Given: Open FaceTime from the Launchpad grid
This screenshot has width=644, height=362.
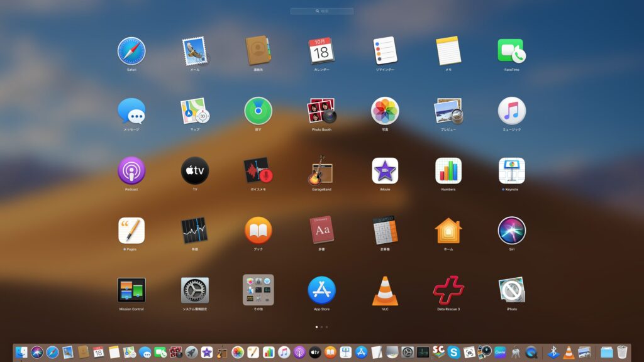Looking at the screenshot, I should pyautogui.click(x=512, y=51).
